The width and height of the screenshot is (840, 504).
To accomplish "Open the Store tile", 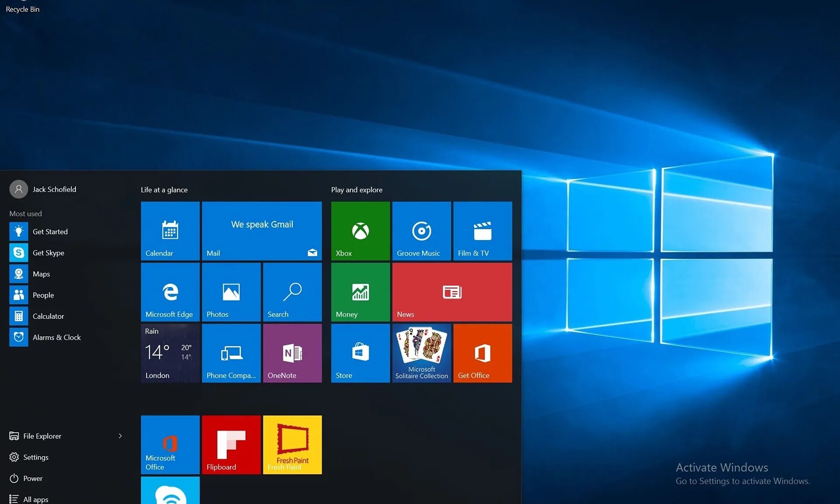I will click(360, 353).
